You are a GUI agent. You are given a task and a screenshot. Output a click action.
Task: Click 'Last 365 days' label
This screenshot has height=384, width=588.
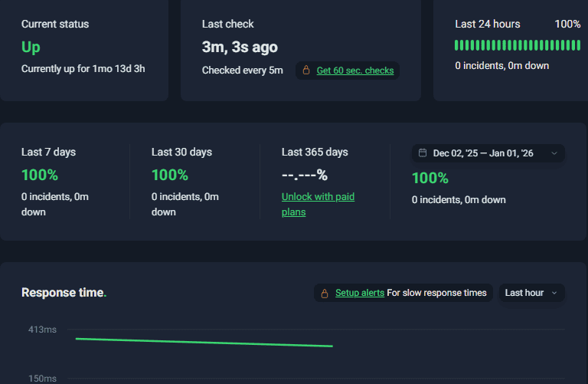315,152
